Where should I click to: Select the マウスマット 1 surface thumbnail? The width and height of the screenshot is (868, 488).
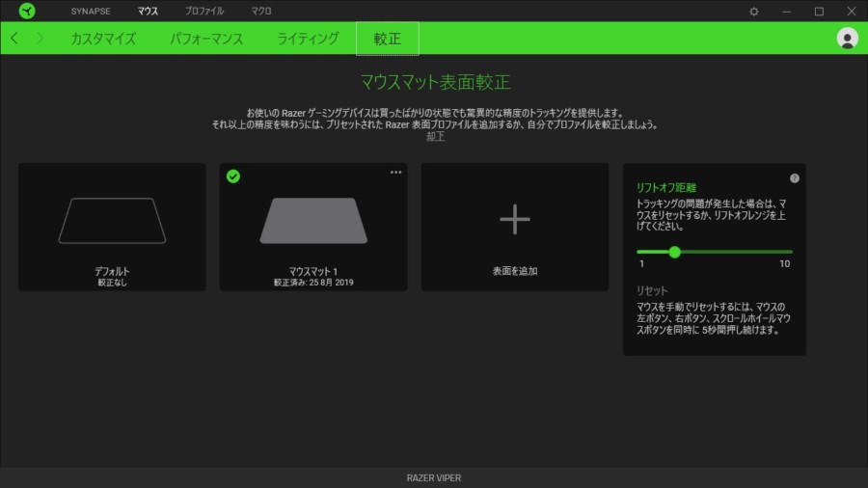click(313, 221)
